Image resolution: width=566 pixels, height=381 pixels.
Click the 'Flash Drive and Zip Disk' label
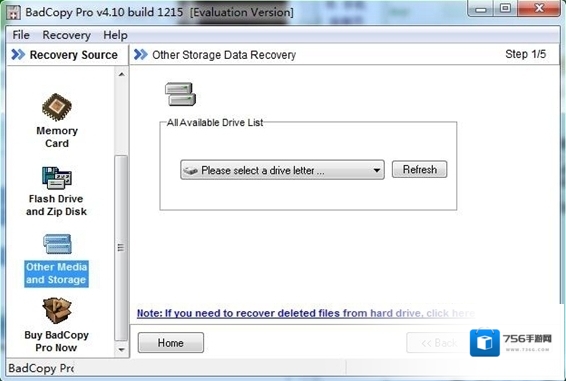(x=56, y=205)
